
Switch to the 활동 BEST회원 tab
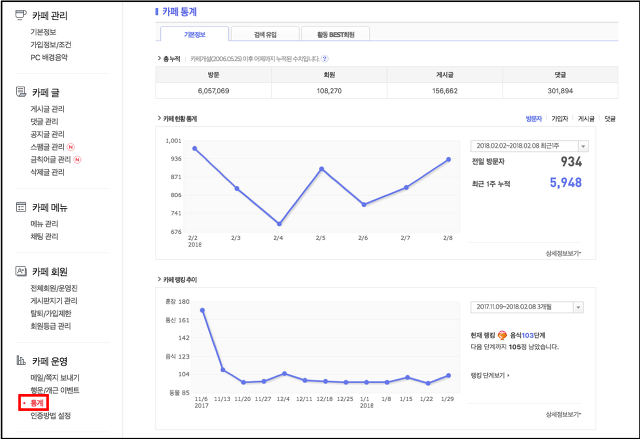[x=333, y=34]
